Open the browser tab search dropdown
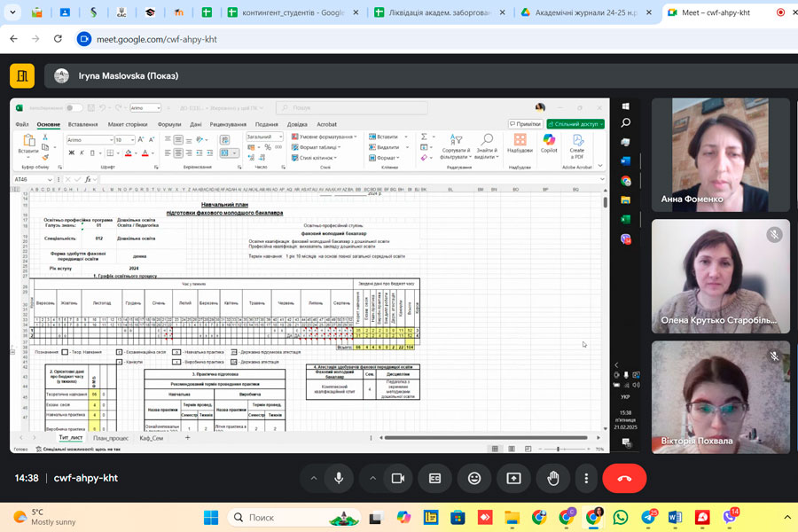This screenshot has height=532, width=798. 12,12
